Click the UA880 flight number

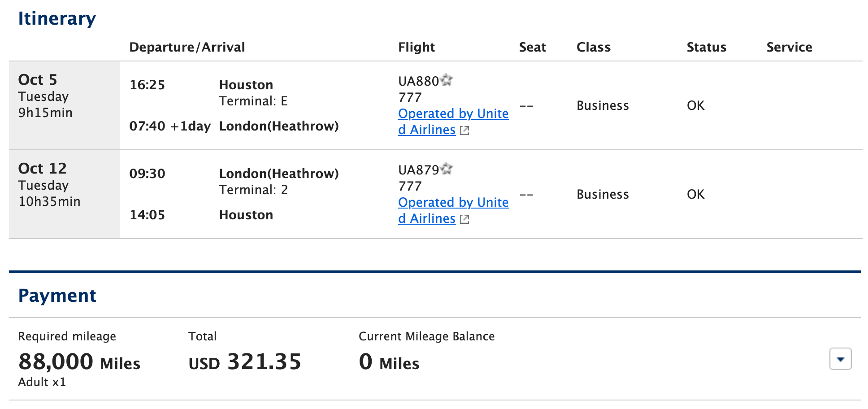pyautogui.click(x=419, y=81)
